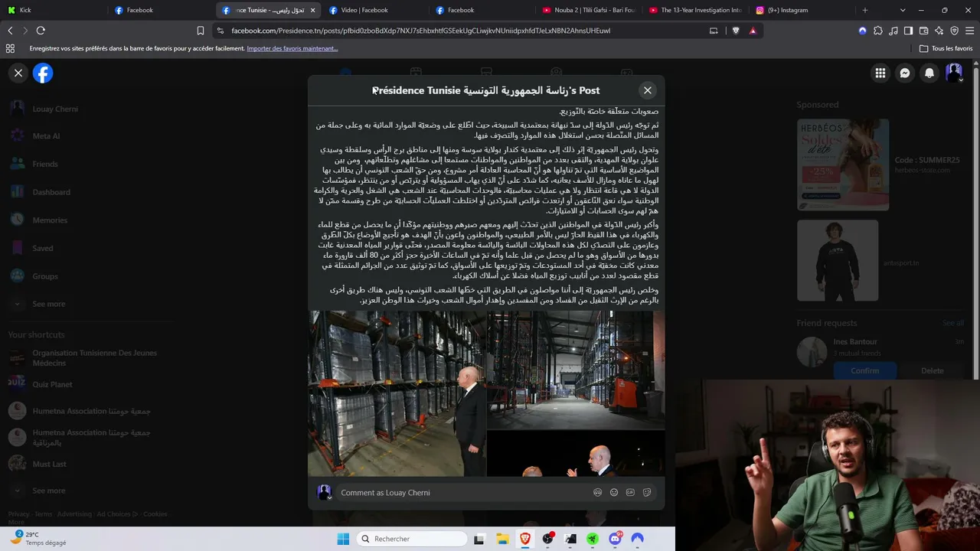The height and width of the screenshot is (551, 980).
Task: Click the blue NordVPN extension icon in toolbar
Action: point(863,31)
